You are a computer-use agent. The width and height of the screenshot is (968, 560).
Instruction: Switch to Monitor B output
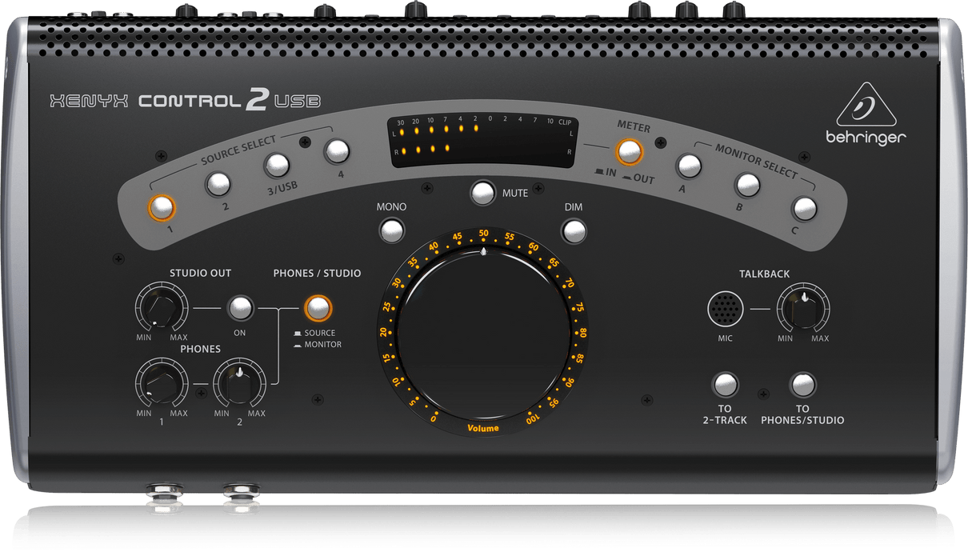pyautogui.click(x=747, y=185)
